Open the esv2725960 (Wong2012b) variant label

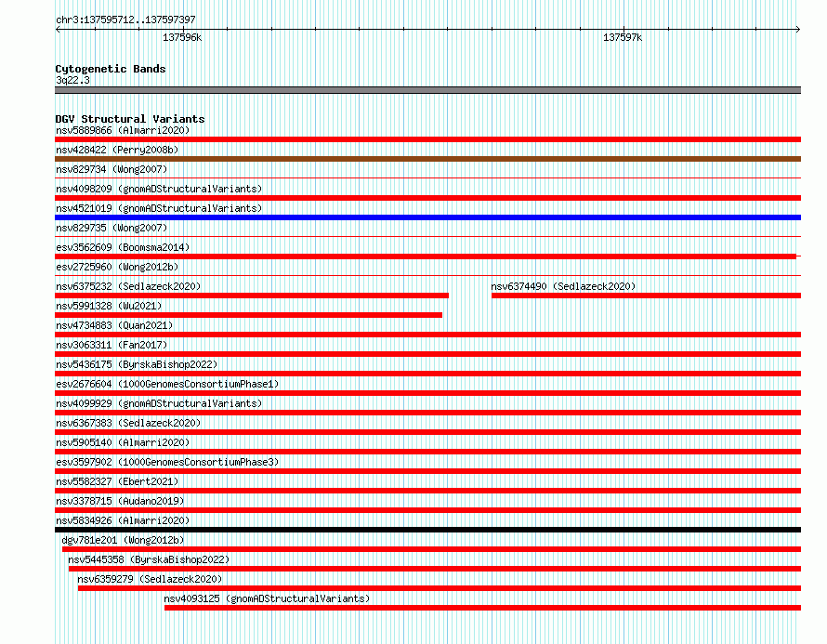pyautogui.click(x=117, y=267)
